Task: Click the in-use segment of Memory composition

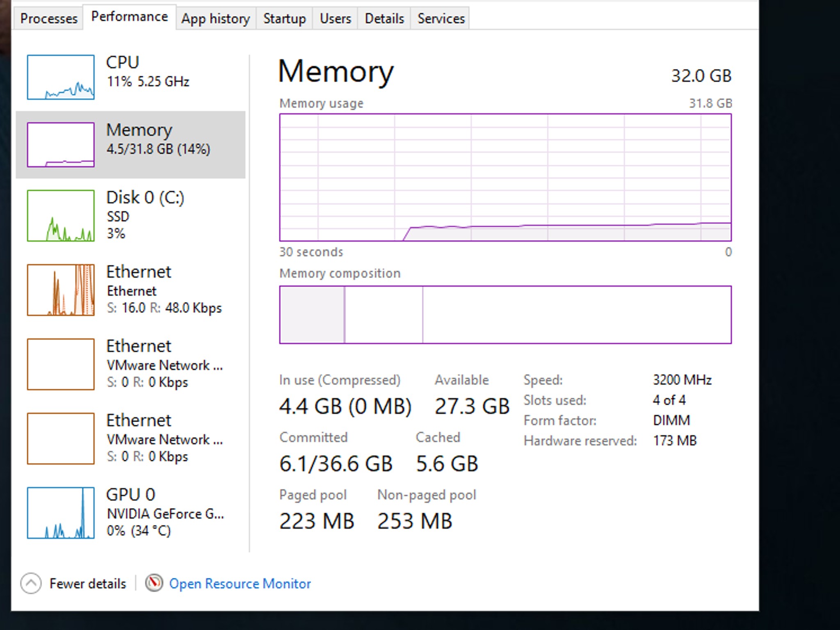Action: [312, 315]
